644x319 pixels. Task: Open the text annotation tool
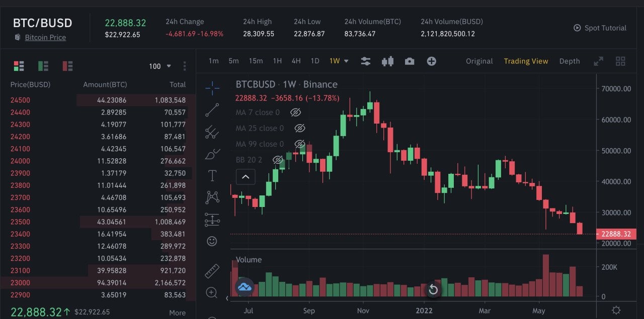pos(212,176)
